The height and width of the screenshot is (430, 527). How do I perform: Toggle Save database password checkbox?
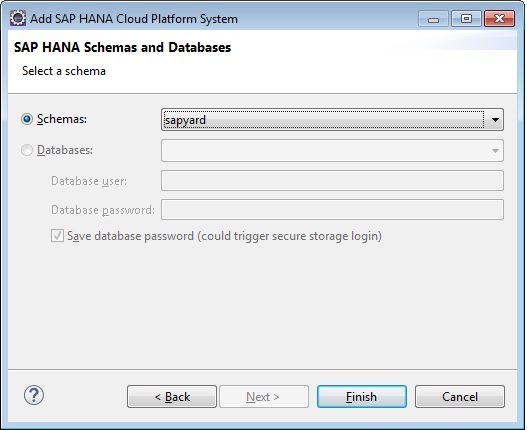pos(57,236)
